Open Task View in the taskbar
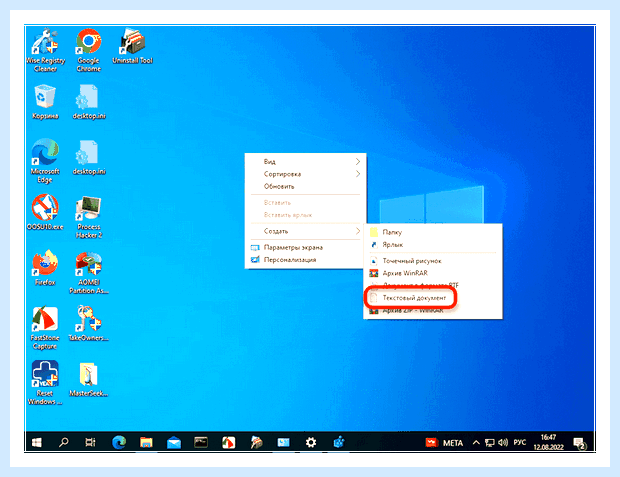The height and width of the screenshot is (477, 620). tap(90, 442)
